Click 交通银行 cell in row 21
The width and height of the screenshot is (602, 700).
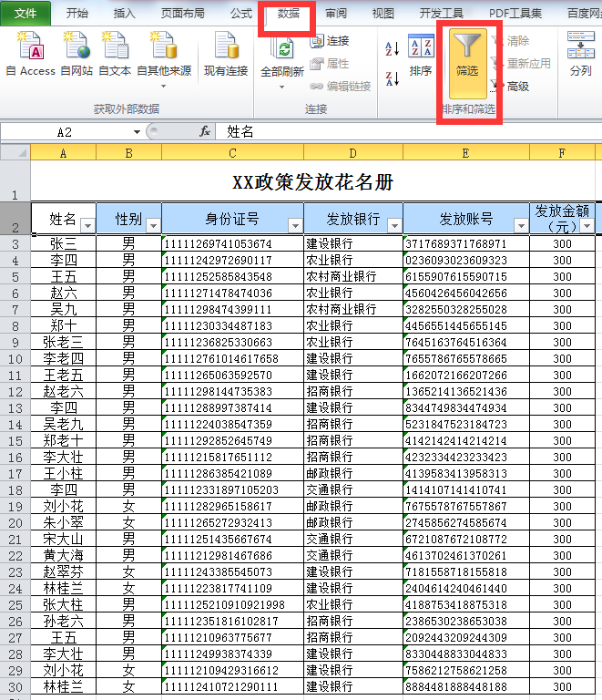(353, 540)
